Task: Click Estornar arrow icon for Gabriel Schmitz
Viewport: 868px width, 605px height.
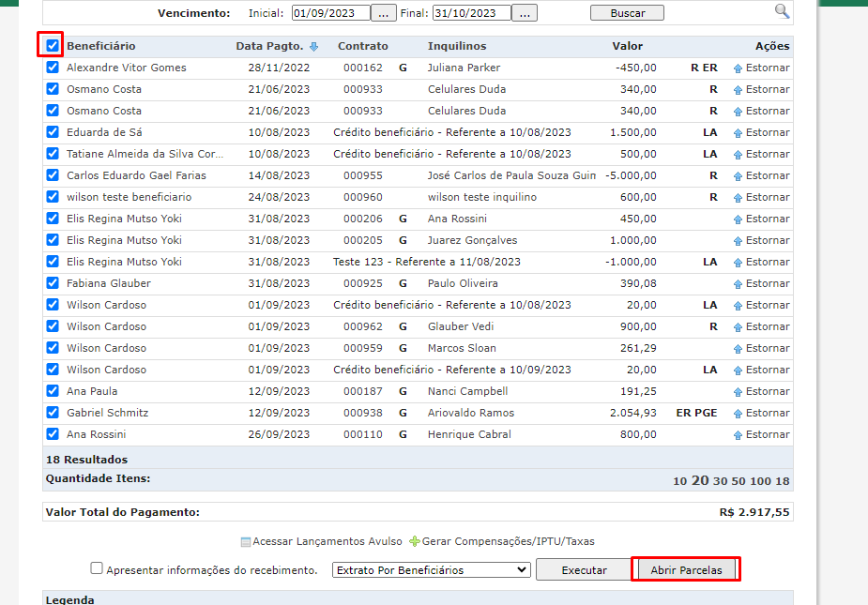Action: 738,414
